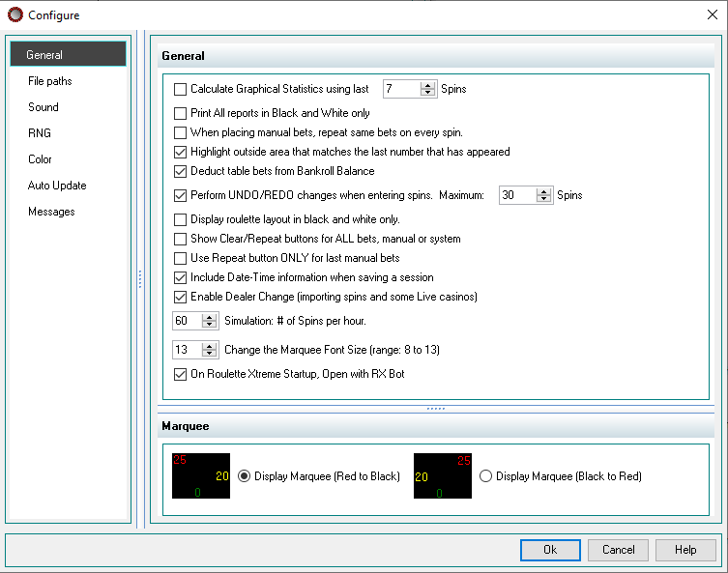This screenshot has height=573, width=728.
Task: Disable Perform UNDO/REDO changes checkbox
Action: point(180,195)
